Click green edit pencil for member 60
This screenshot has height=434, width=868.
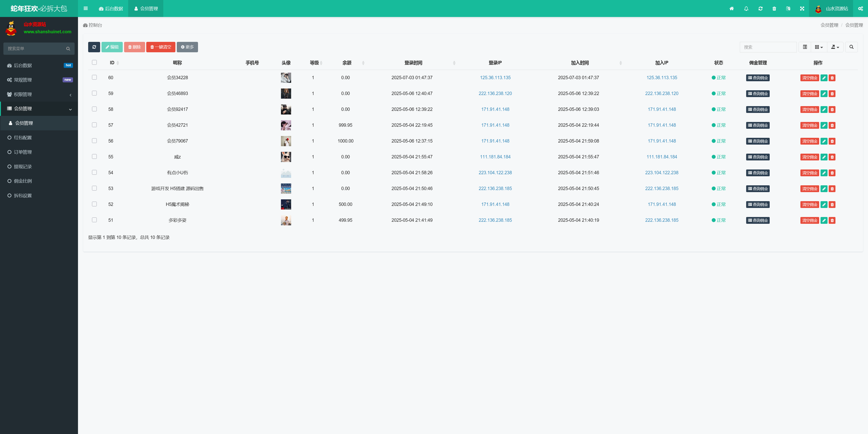pos(824,78)
